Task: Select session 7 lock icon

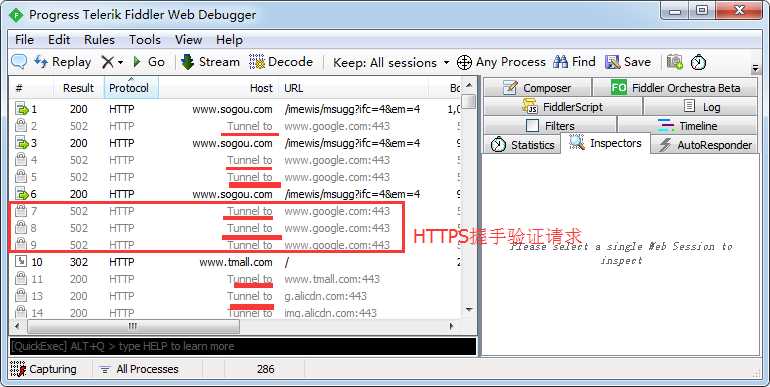Action: (x=21, y=211)
